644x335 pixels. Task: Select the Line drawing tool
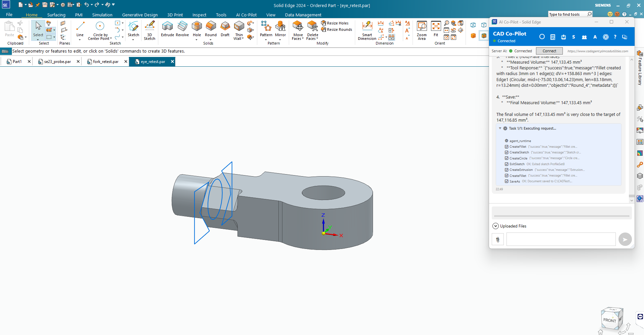80,29
